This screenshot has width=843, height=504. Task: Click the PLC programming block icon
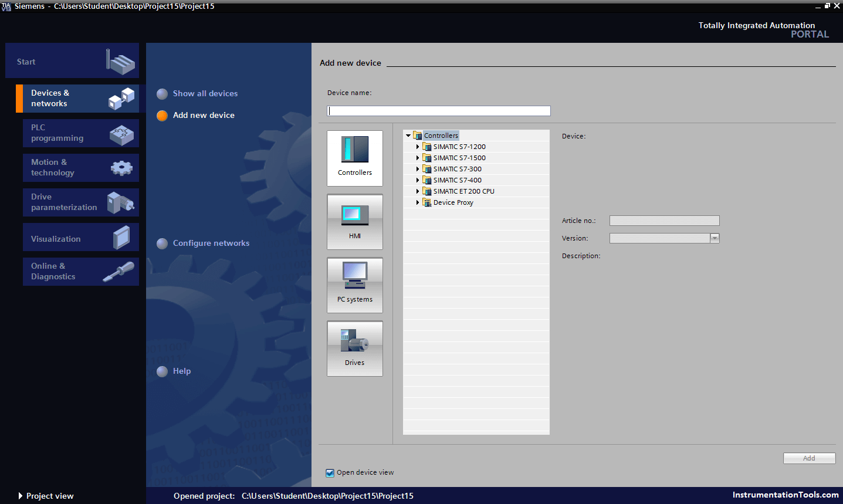[x=121, y=135]
